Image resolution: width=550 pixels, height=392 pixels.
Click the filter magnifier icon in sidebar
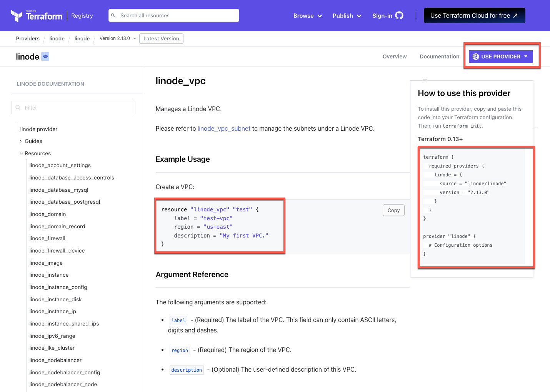point(18,108)
